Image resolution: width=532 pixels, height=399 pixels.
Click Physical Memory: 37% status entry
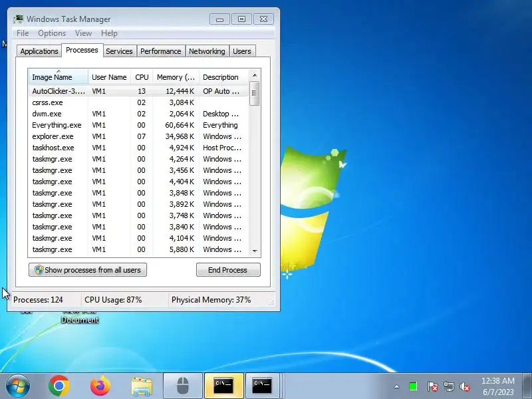[211, 300]
